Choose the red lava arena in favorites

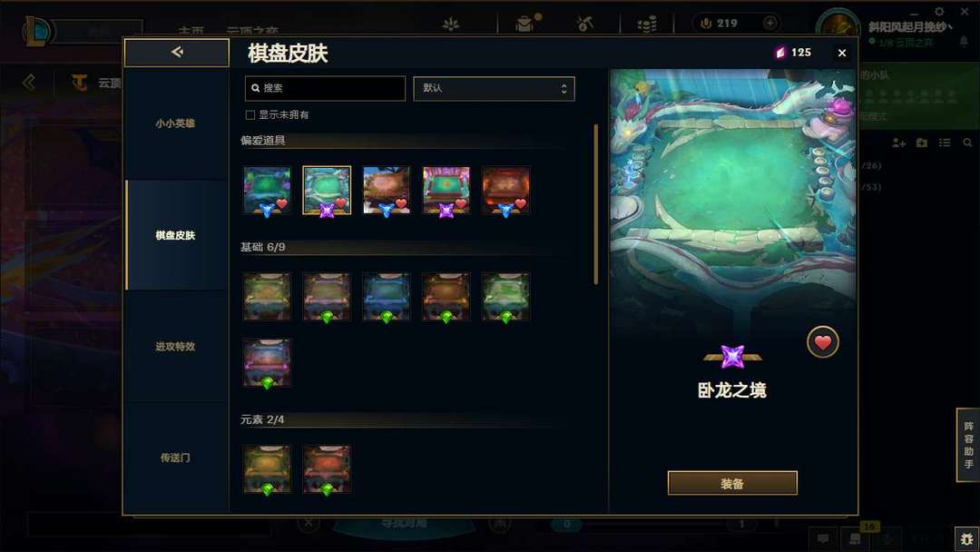[505, 190]
